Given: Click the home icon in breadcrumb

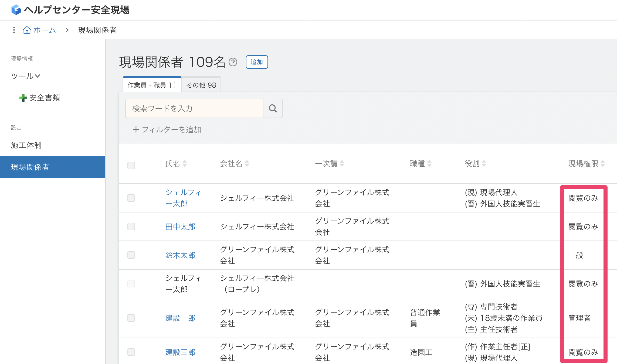Looking at the screenshot, I should click(27, 30).
